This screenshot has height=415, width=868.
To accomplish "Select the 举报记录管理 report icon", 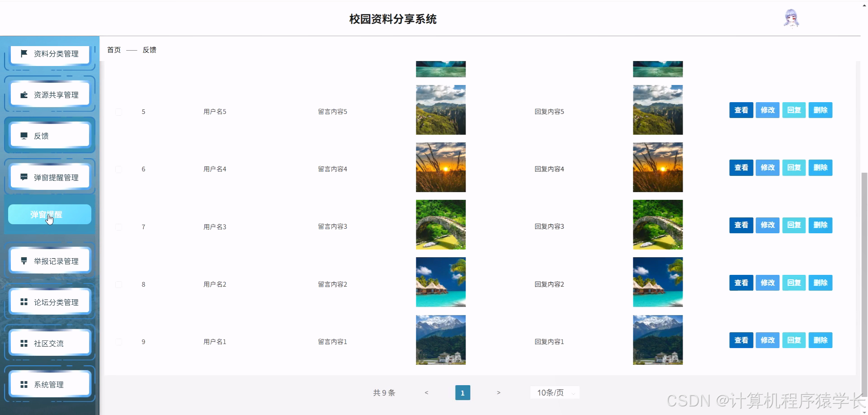I will [24, 260].
